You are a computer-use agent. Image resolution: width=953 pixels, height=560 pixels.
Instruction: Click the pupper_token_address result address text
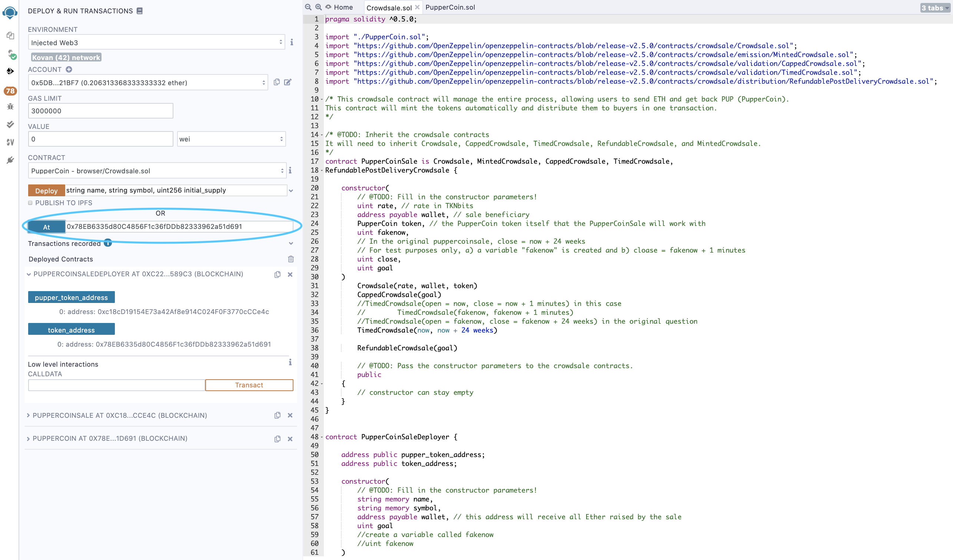tap(164, 311)
